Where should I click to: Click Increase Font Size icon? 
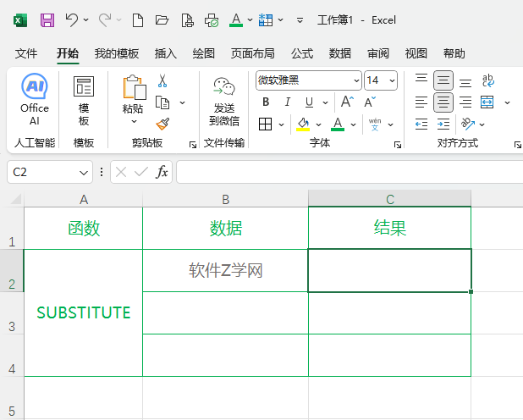click(x=347, y=102)
